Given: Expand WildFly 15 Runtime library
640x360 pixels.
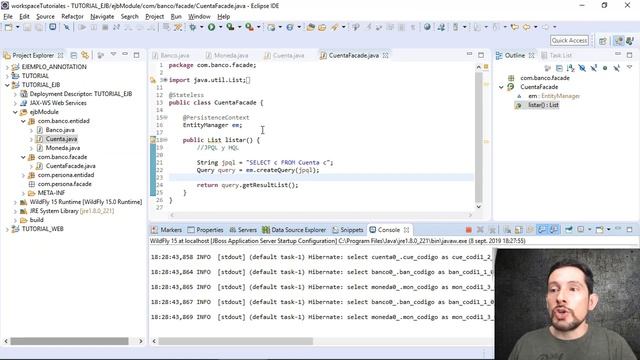Looking at the screenshot, I should [15, 202].
